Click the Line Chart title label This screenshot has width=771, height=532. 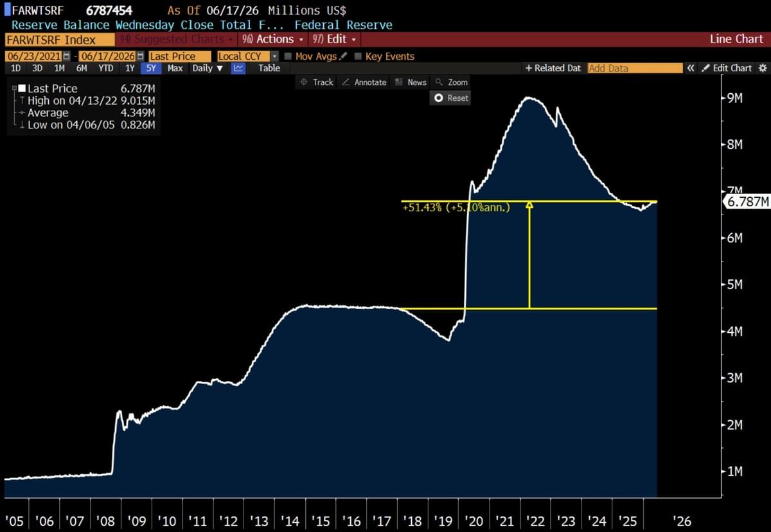point(736,39)
